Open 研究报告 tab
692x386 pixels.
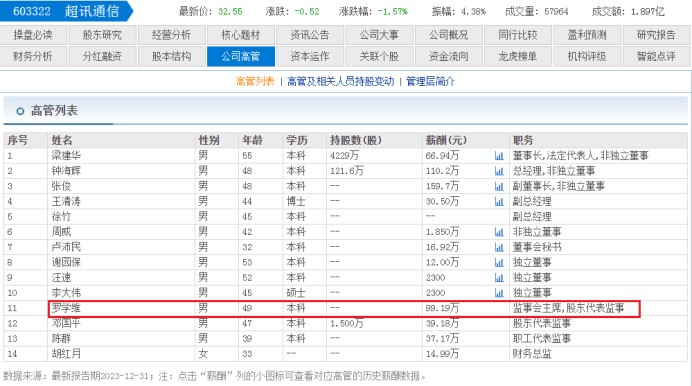pyautogui.click(x=656, y=35)
